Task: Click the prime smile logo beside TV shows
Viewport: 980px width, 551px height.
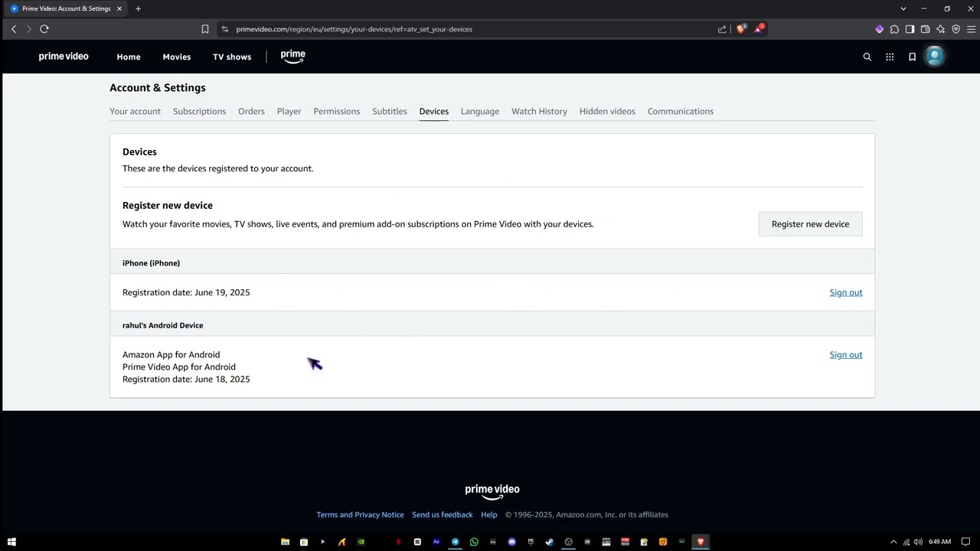Action: 292,57
